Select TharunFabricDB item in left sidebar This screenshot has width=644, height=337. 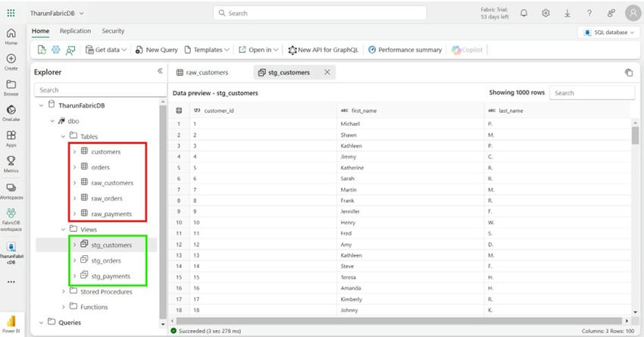click(x=11, y=253)
